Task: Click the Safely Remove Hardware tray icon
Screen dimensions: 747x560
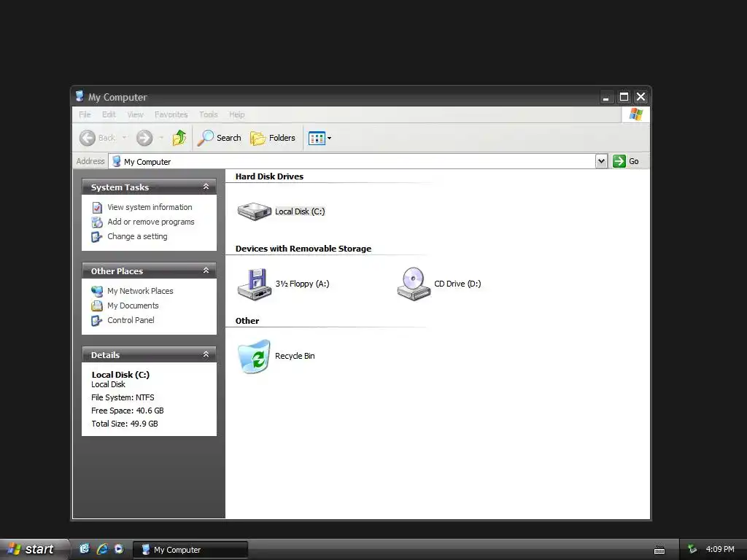Action: (x=692, y=550)
